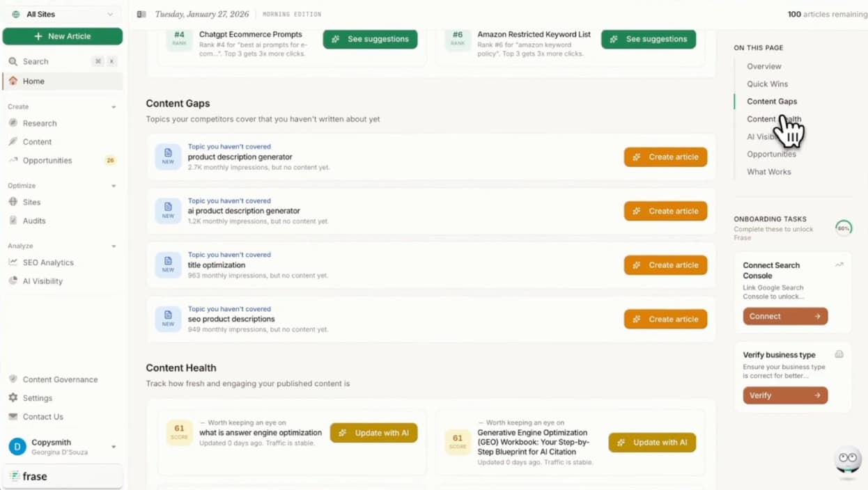Open the Research icon in sidebar

[x=13, y=123]
